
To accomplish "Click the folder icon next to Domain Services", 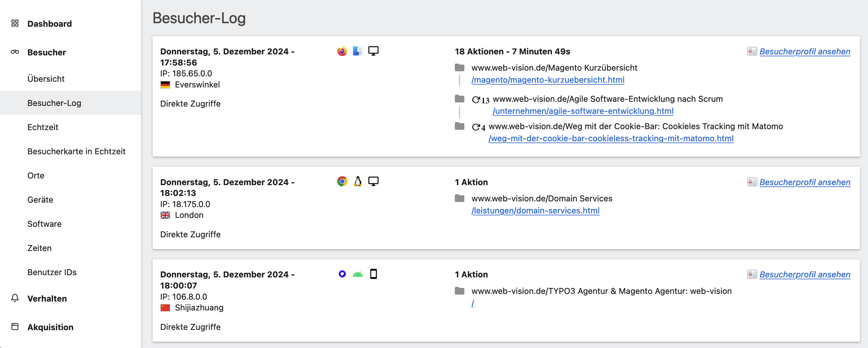I will [460, 198].
